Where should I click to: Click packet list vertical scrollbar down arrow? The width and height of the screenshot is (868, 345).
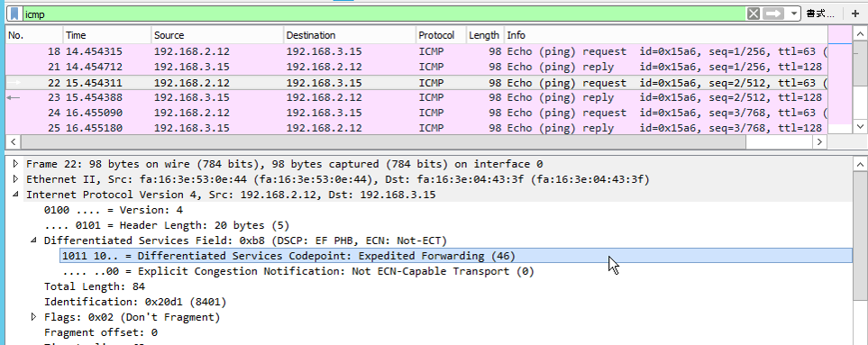pos(860,127)
